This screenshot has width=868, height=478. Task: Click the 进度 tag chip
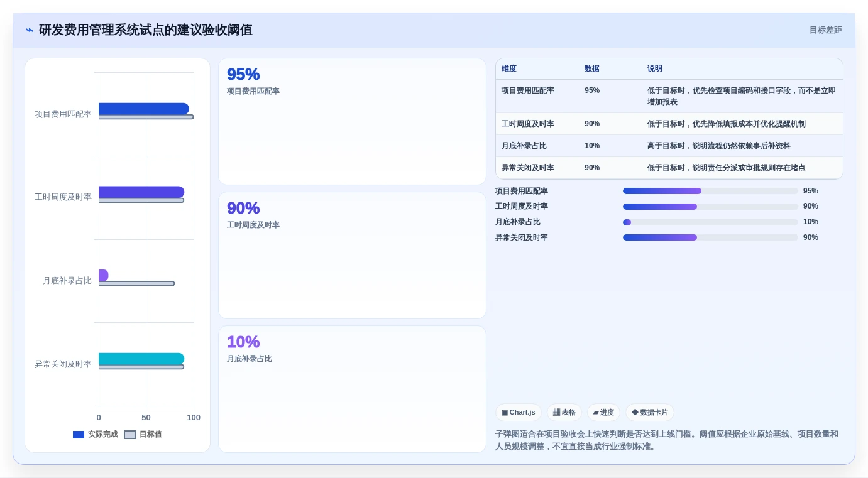coord(603,413)
